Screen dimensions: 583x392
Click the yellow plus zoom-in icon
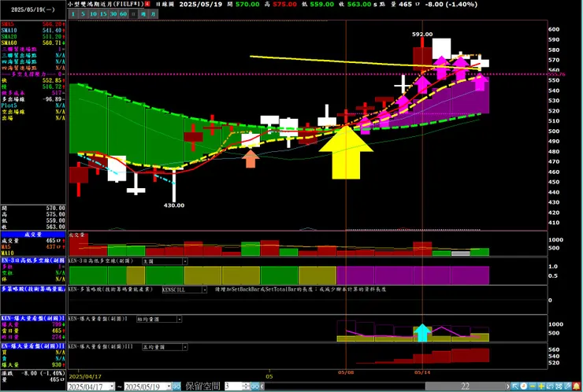pyautogui.click(x=541, y=386)
